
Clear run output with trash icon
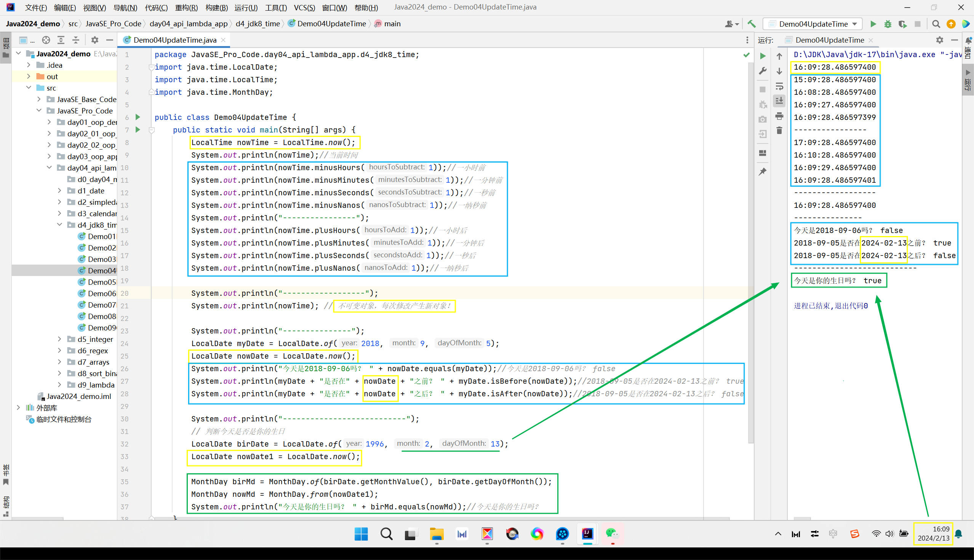tap(779, 131)
